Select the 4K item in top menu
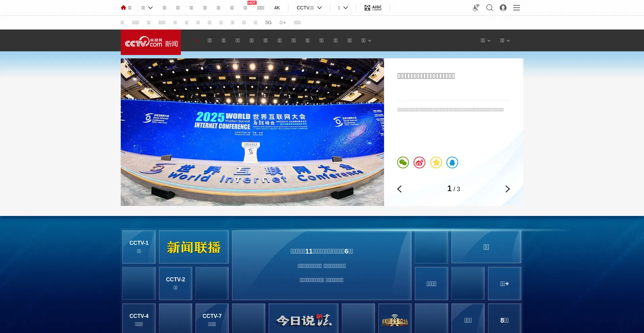The height and width of the screenshot is (333, 644). (x=277, y=8)
